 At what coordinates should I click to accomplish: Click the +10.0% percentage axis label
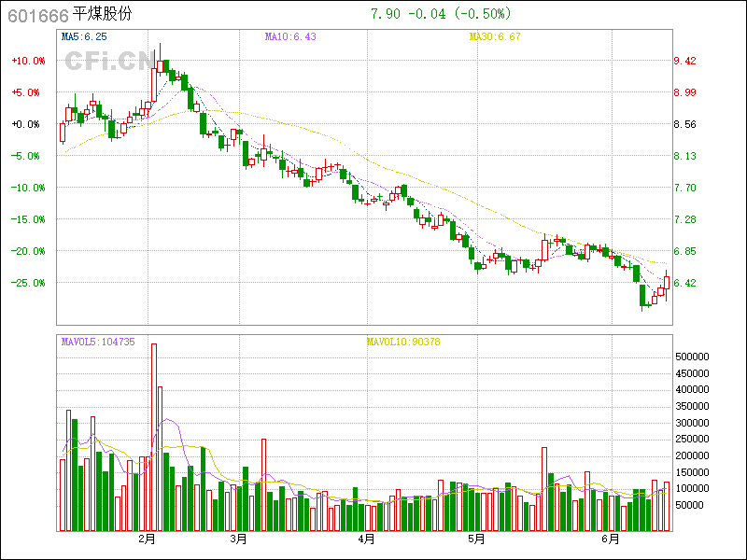28,61
